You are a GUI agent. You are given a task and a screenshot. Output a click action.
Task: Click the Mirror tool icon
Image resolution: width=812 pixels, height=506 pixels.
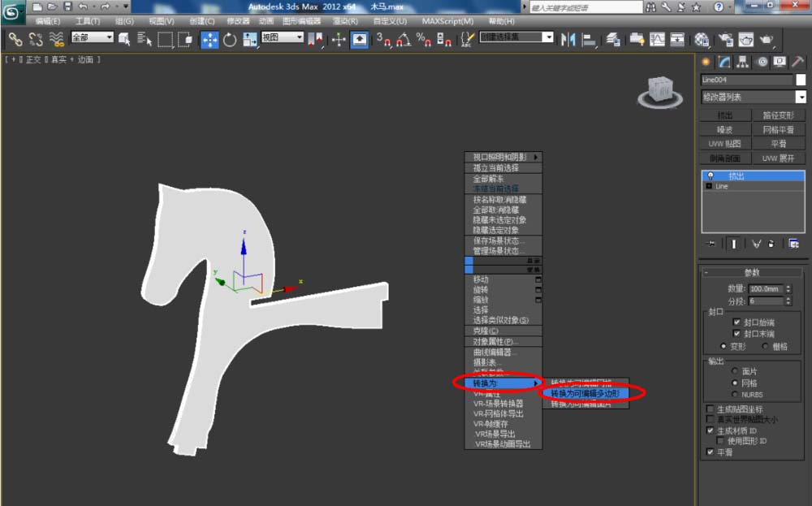(x=568, y=40)
